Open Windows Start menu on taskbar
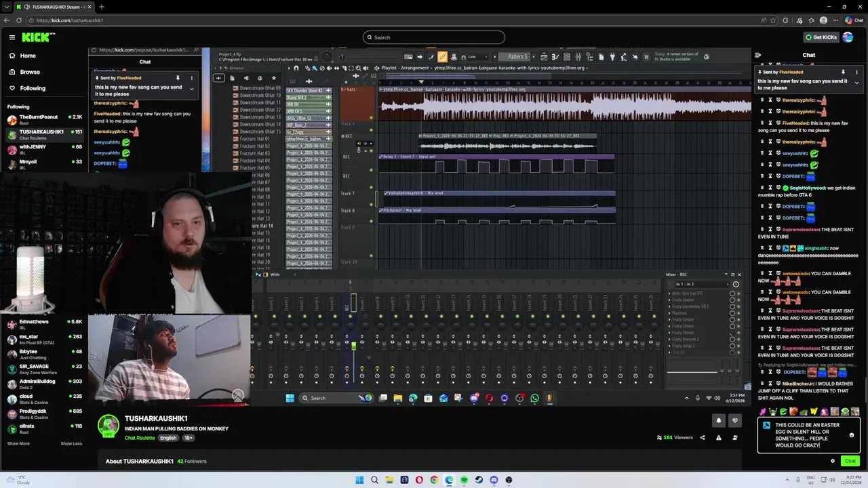Image resolution: width=868 pixels, height=488 pixels. 359,480
